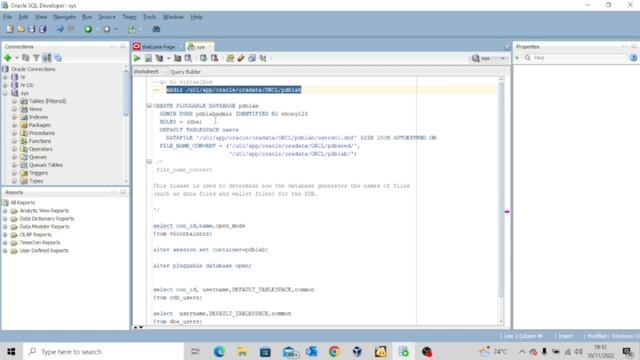Click the Commit icon in worksheet toolbar
640x360 pixels.
(203, 58)
